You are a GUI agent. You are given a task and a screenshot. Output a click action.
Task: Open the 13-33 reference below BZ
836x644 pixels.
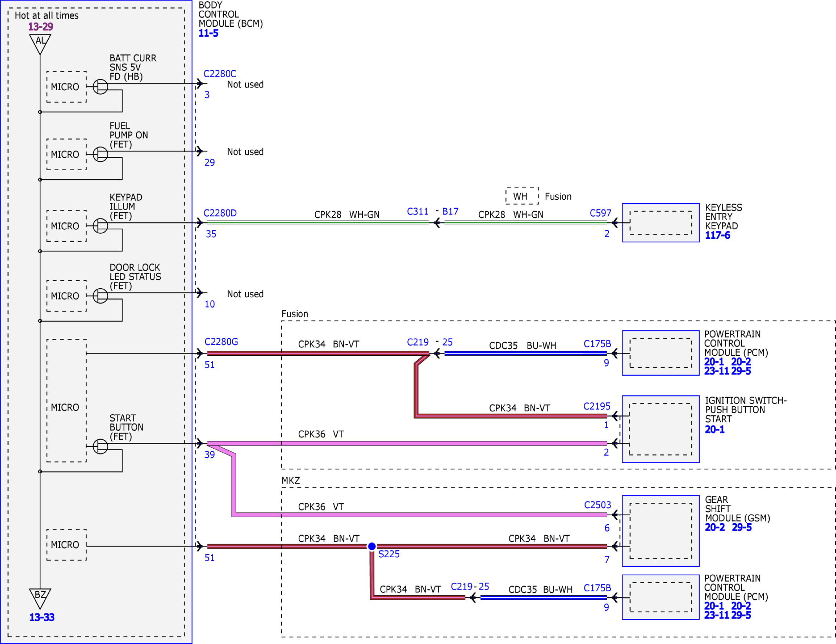[42, 617]
